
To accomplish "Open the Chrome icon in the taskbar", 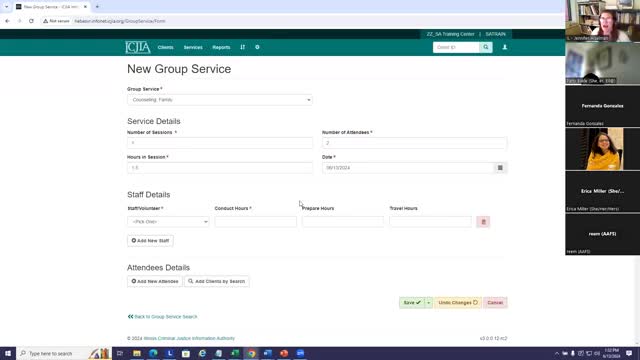I will 251,353.
